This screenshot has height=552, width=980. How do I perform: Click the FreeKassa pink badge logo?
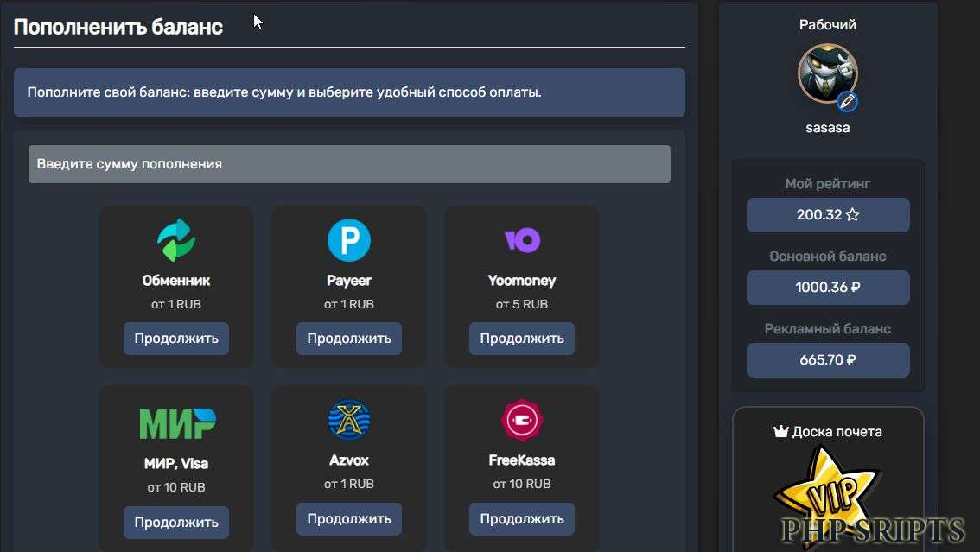[522, 421]
